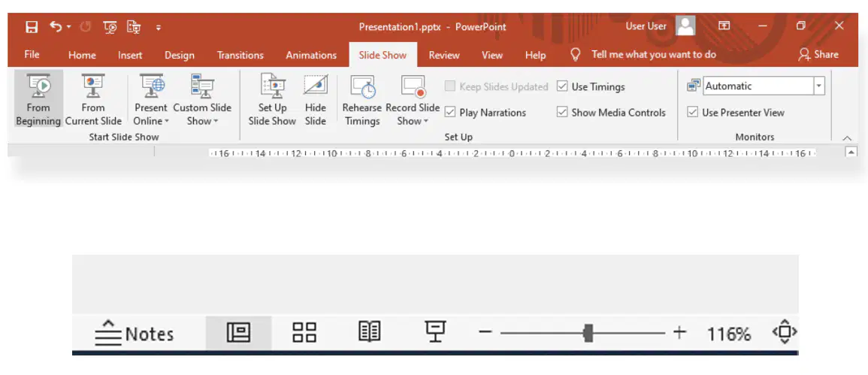Start slide show From Beginning

tap(38, 100)
